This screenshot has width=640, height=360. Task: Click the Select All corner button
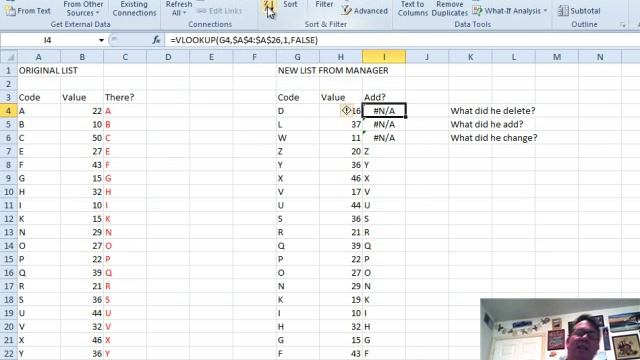point(9,57)
